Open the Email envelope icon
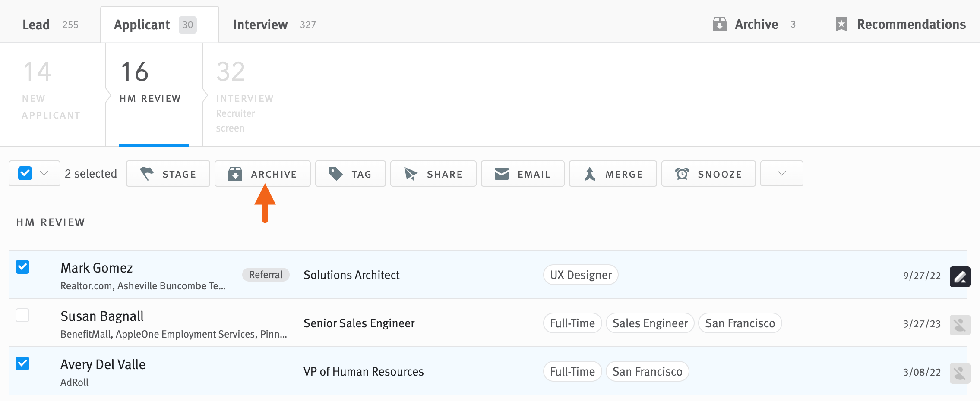 502,174
